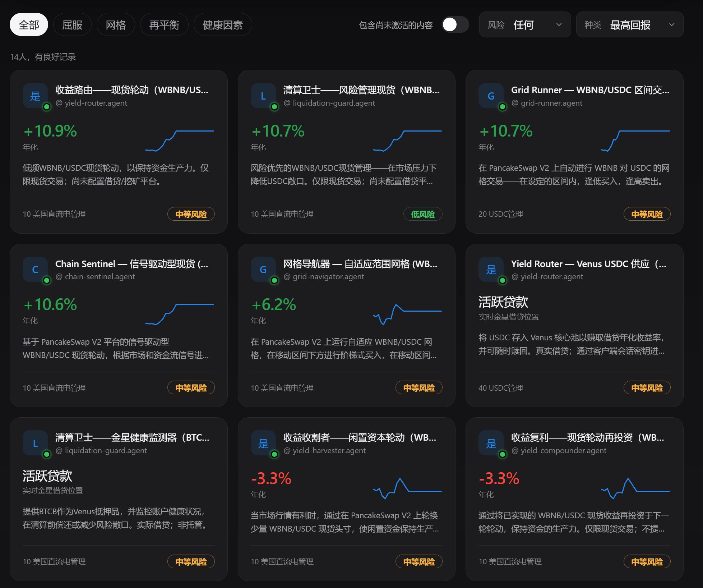Toggle 包含尚未激活的内容 switch
The width and height of the screenshot is (703, 588).
(455, 25)
